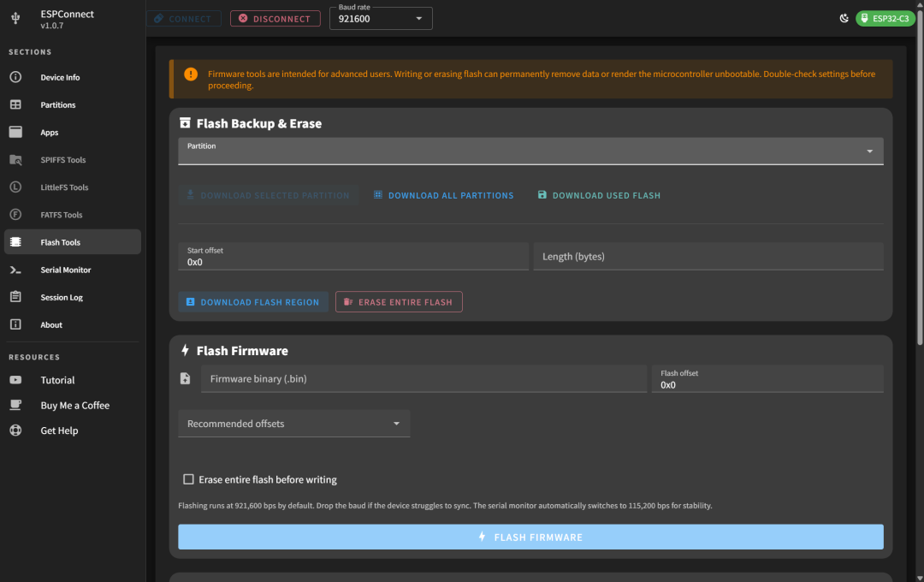This screenshot has height=582, width=924.
Task: Open the Baud rate dropdown
Action: pos(381,18)
